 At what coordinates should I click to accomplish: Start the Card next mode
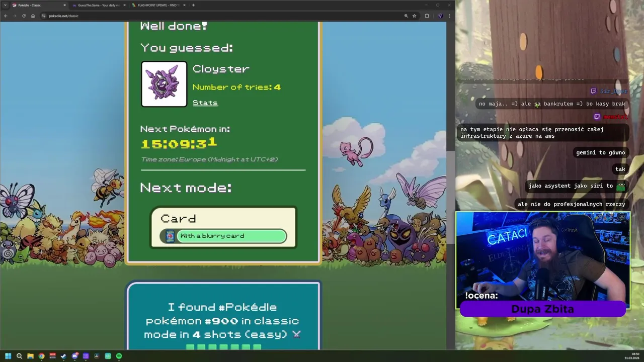[223, 228]
